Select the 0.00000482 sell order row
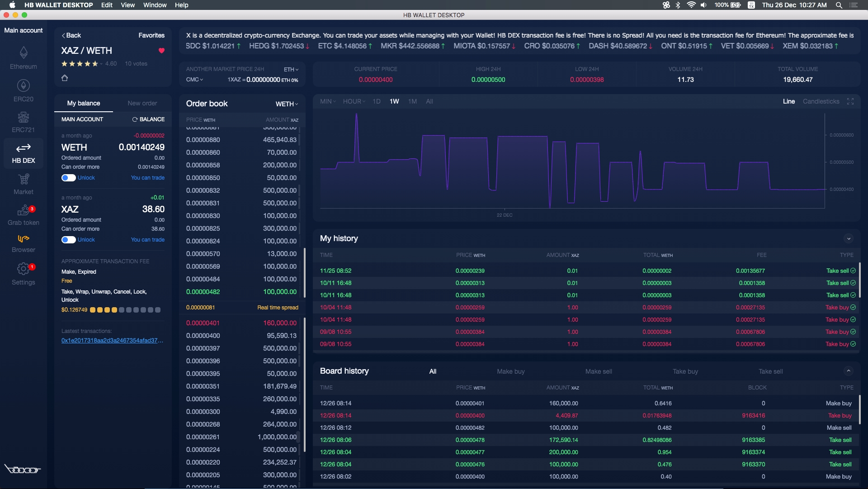Screen dimensions: 868x489 coord(241,292)
